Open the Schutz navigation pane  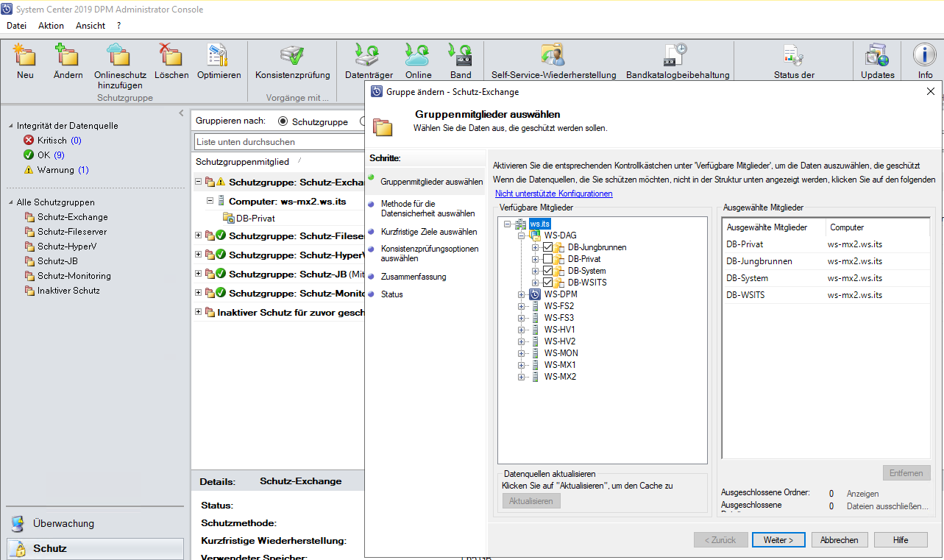[95, 548]
